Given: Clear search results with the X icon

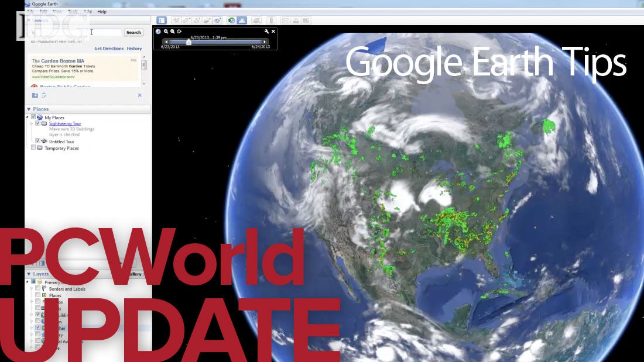Looking at the screenshot, I should coord(140,95).
